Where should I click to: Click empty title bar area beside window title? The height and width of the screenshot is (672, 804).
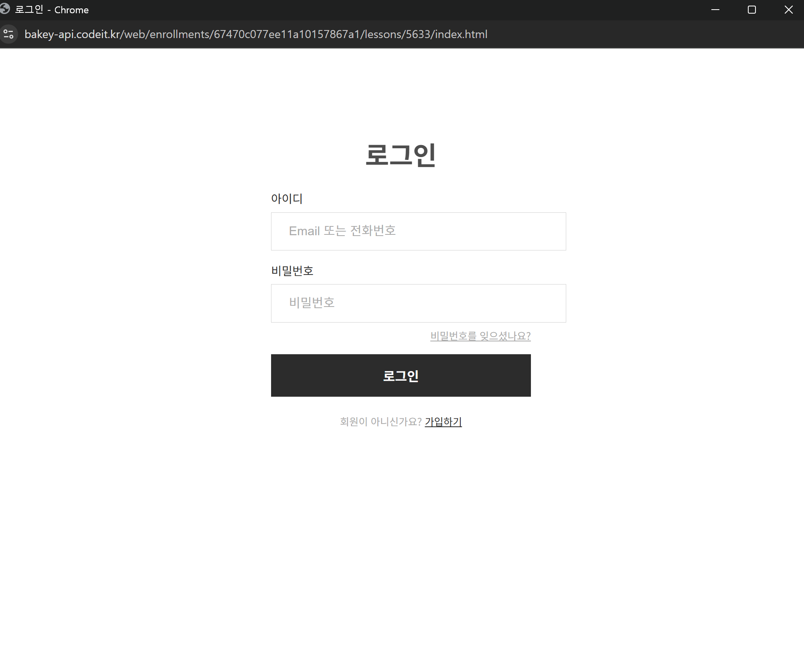tap(361, 10)
